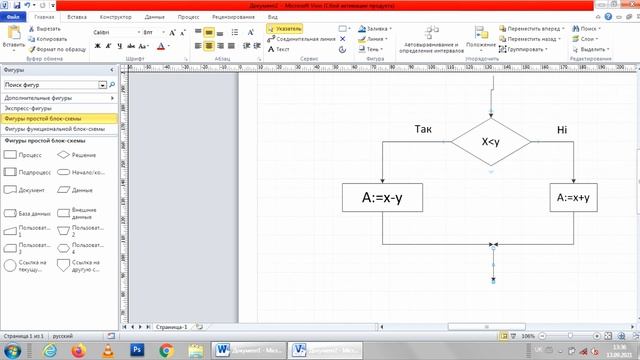Screen dimensions: 640x360
Task: Click the bullets list icon
Action: 235,32
